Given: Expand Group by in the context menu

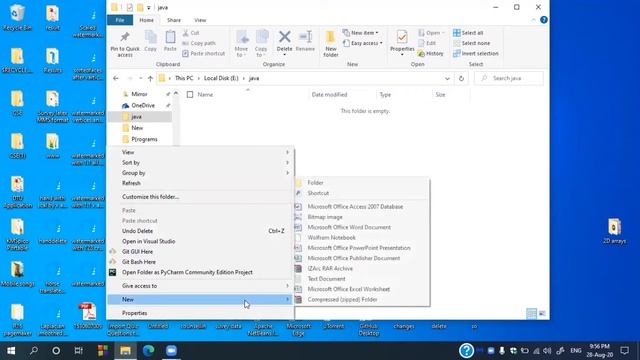Looking at the screenshot, I should click(x=200, y=173).
